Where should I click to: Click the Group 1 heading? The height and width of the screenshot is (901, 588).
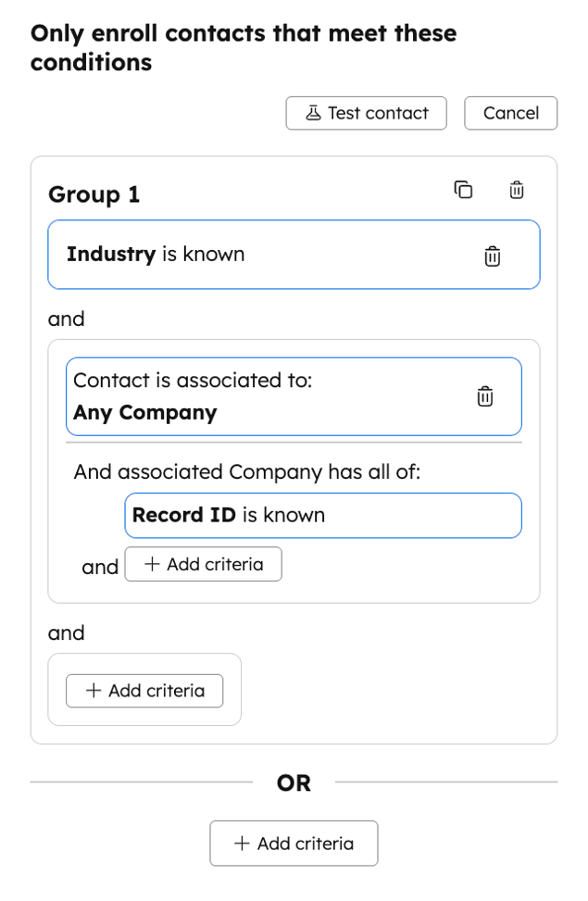(x=94, y=194)
